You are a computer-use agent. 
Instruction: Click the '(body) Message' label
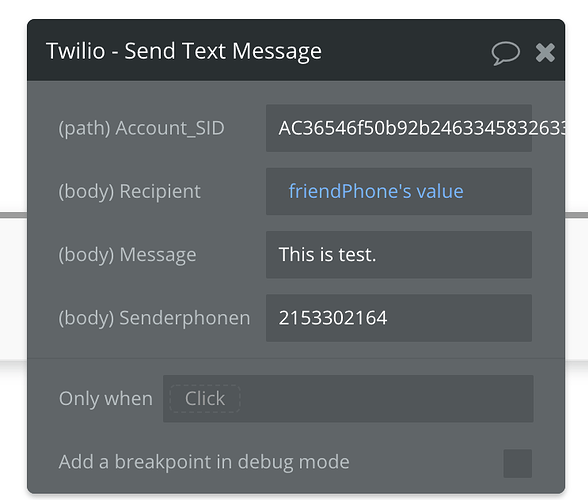point(127,255)
